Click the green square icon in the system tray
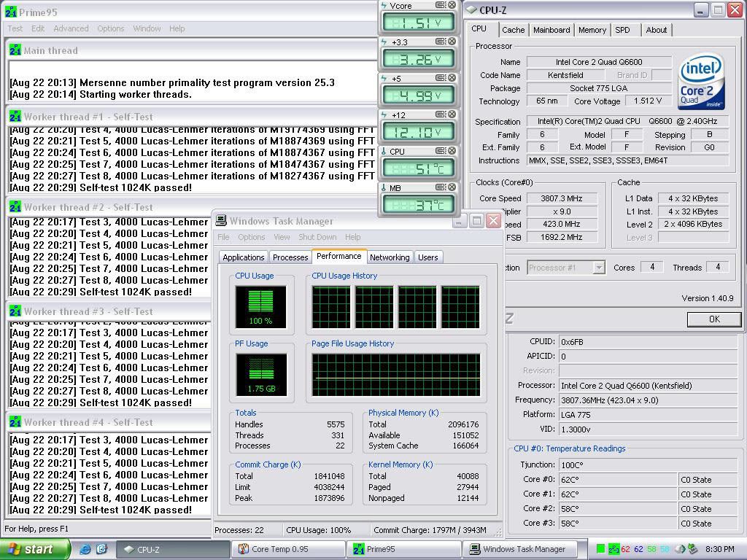The height and width of the screenshot is (560, 747). (600, 549)
